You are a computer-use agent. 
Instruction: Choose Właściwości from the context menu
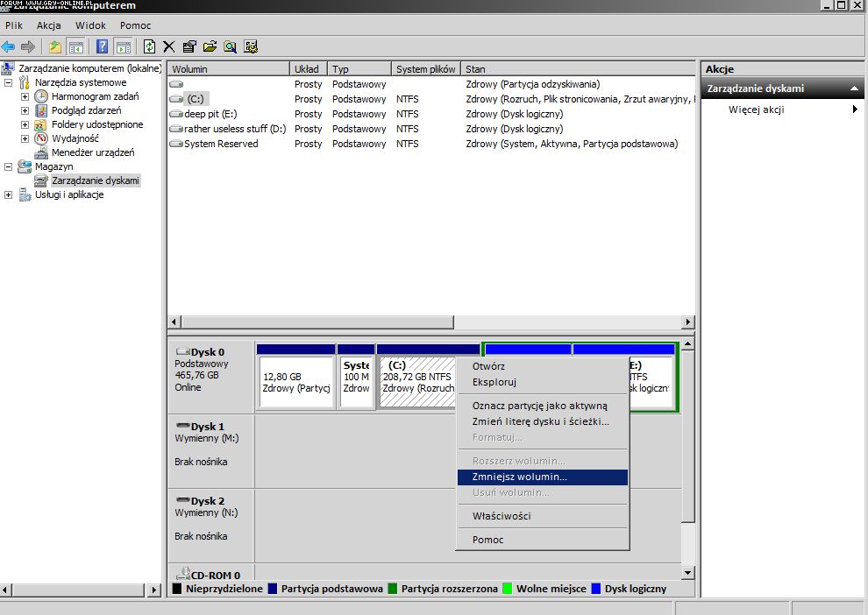point(543,516)
